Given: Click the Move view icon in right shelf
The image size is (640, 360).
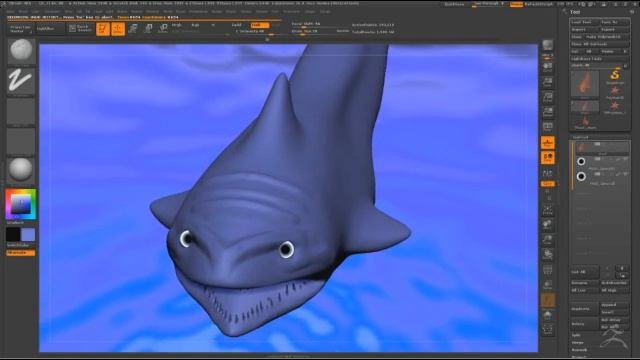Looking at the screenshot, I should pyautogui.click(x=547, y=225).
